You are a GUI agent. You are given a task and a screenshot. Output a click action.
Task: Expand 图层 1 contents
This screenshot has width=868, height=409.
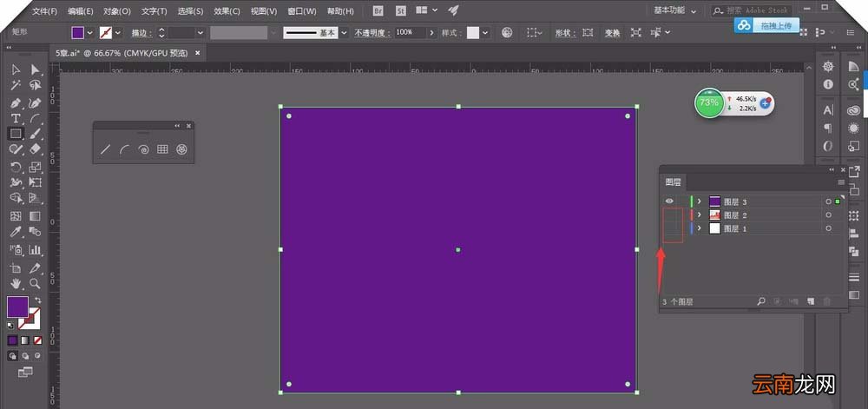(700, 228)
